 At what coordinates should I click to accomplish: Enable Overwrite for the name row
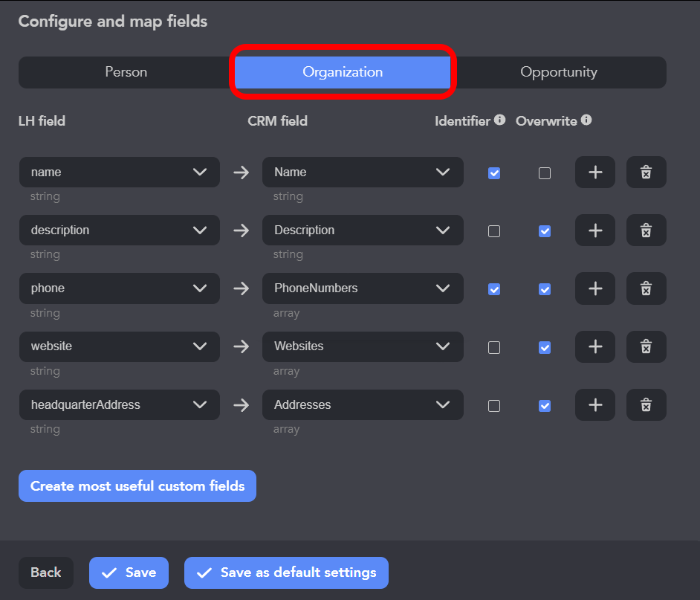545,173
